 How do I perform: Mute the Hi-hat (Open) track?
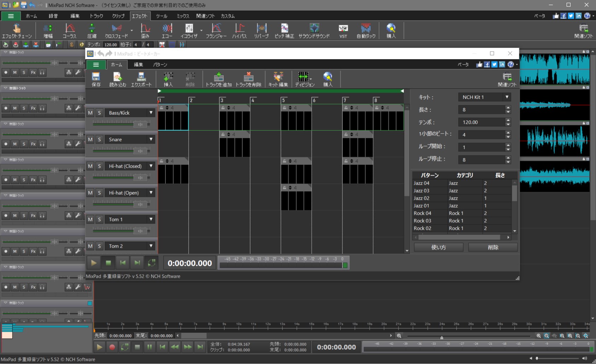click(x=90, y=193)
